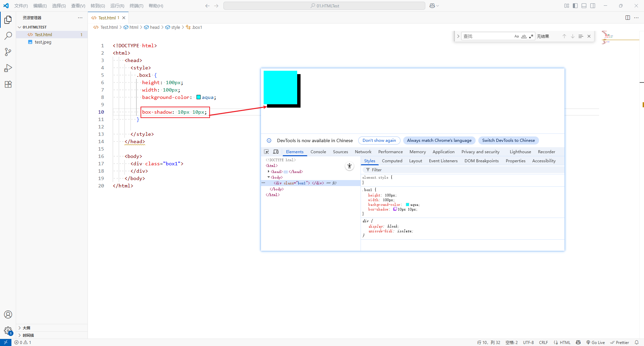Select the Run and Debug icon

[8, 68]
